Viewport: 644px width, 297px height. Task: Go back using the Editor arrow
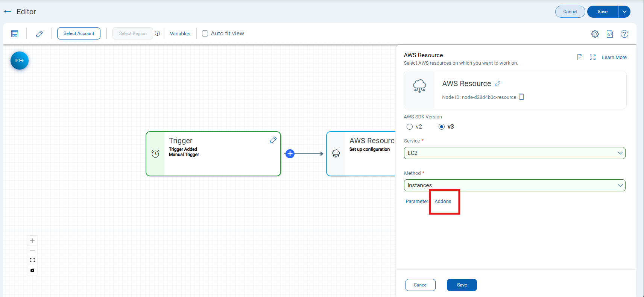[x=8, y=12]
